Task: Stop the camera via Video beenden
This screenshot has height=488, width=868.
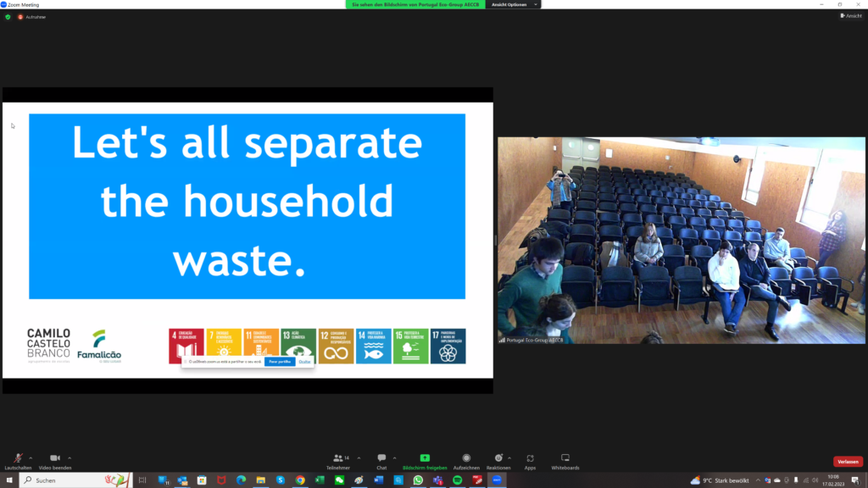Action: pyautogui.click(x=55, y=458)
